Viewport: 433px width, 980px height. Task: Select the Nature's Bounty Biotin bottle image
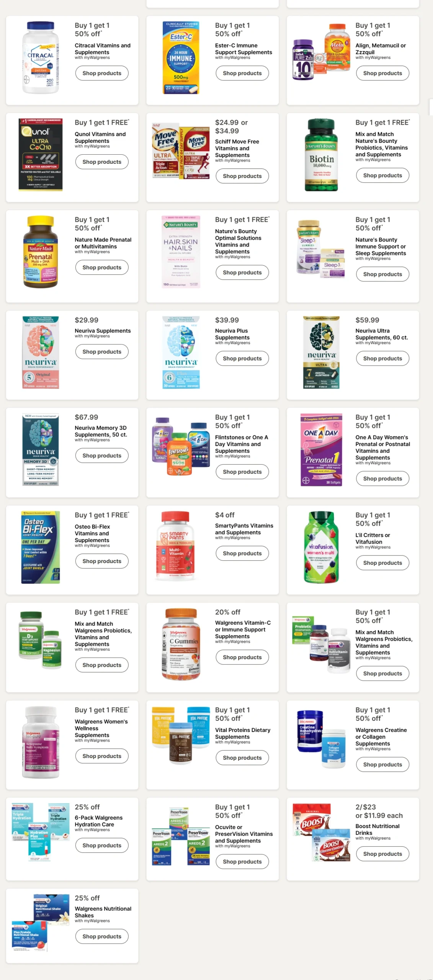[321, 155]
